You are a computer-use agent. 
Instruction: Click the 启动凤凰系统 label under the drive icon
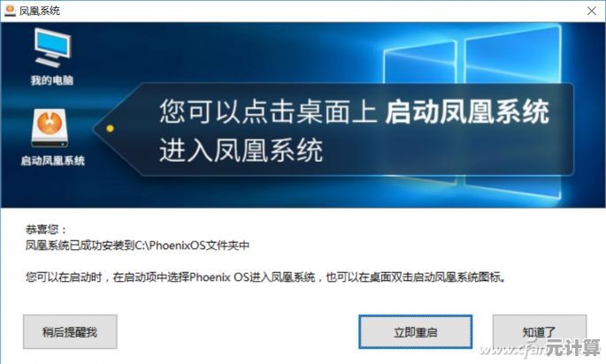[x=52, y=161]
